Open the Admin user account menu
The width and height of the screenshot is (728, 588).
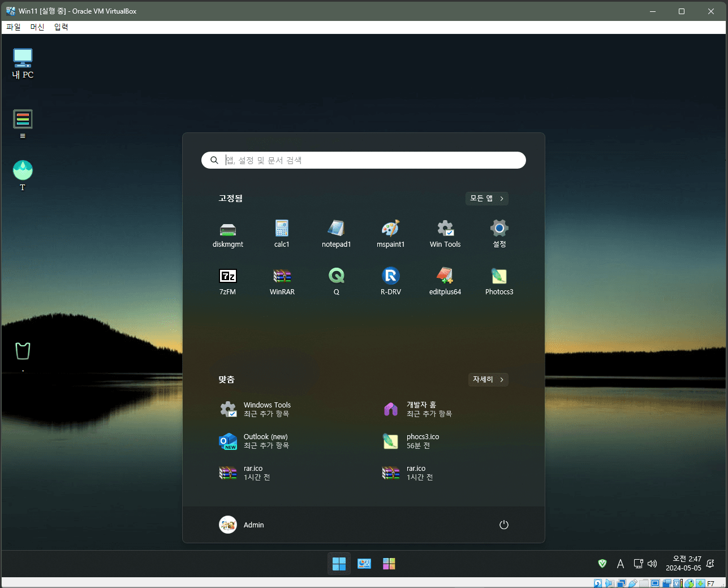[x=242, y=525]
